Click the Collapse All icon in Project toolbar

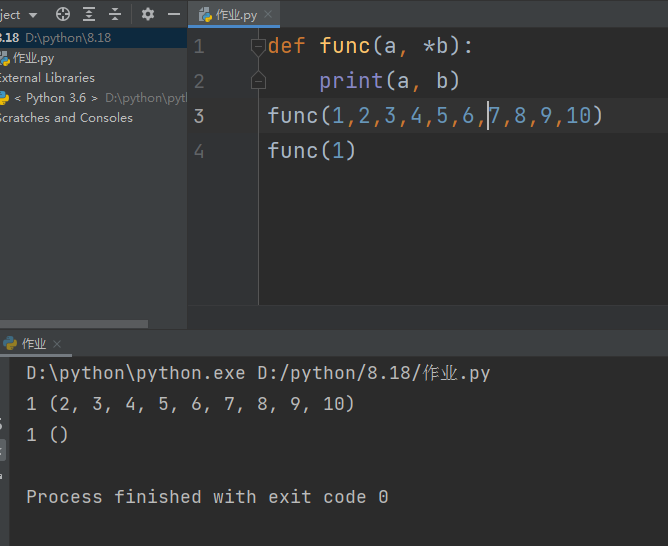point(115,14)
